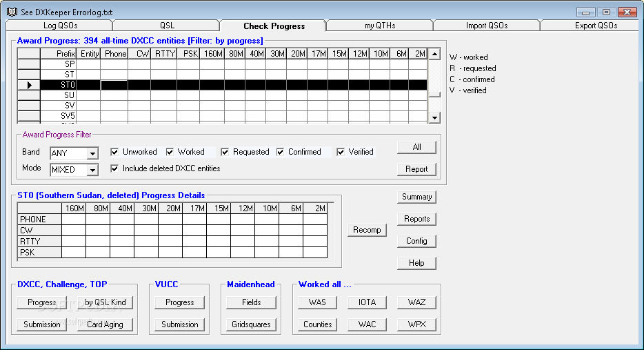Screen dimensions: 644x350
Task: Open the Import QSOs tab
Action: [x=487, y=26]
